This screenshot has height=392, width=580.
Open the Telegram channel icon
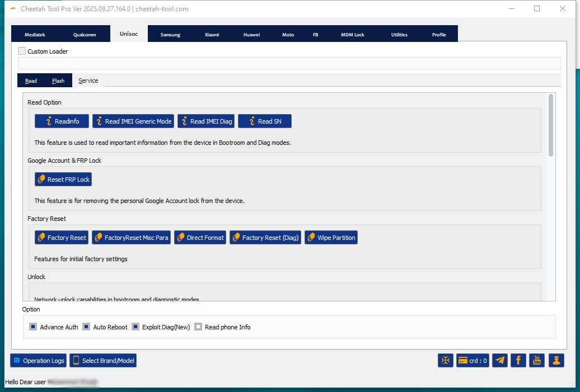[500, 361]
